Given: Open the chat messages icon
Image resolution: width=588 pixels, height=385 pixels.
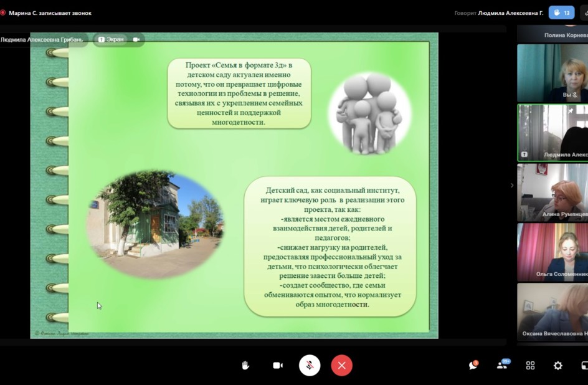Looking at the screenshot, I should [x=473, y=366].
